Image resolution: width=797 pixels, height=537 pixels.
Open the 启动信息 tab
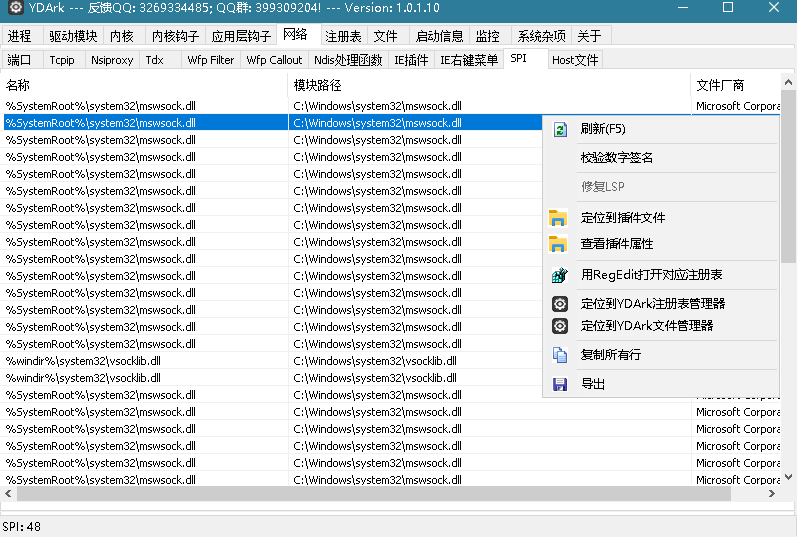tap(439, 36)
